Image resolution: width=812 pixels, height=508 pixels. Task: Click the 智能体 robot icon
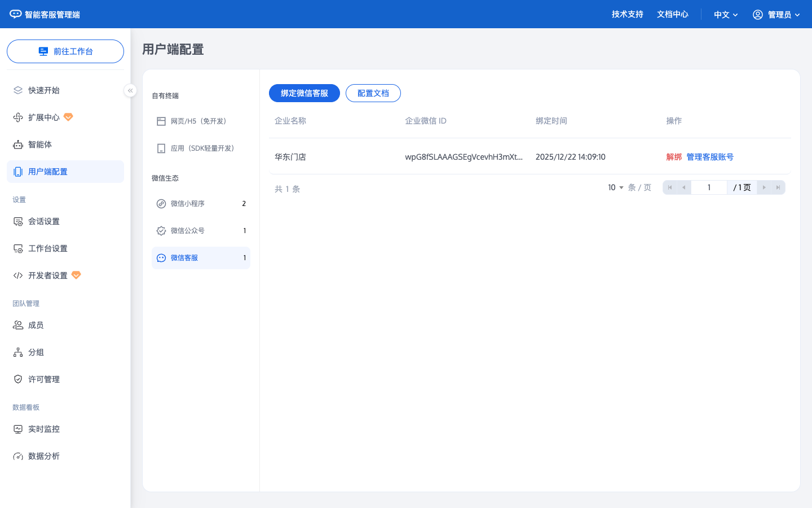pos(18,144)
